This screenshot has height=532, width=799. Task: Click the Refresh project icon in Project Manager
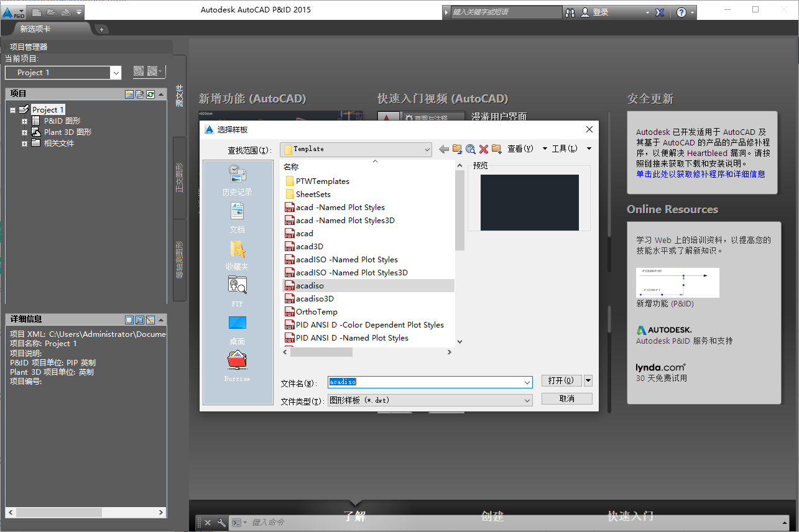point(150,94)
